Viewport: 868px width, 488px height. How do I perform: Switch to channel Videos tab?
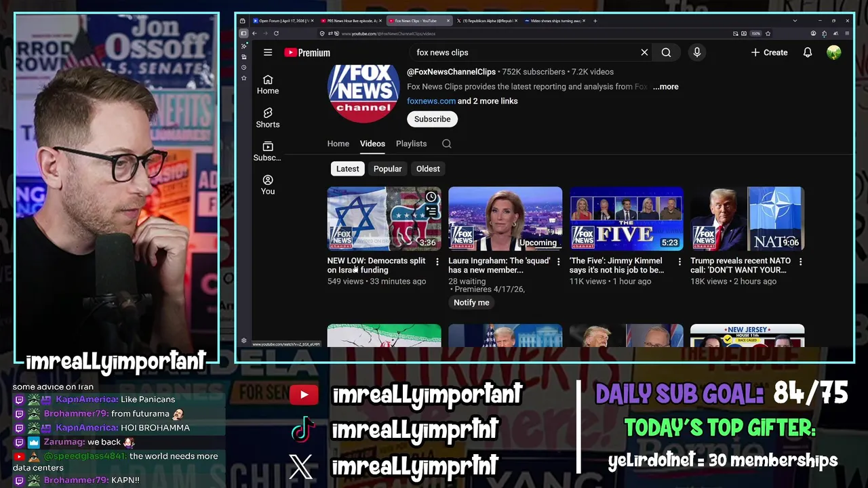coord(372,144)
